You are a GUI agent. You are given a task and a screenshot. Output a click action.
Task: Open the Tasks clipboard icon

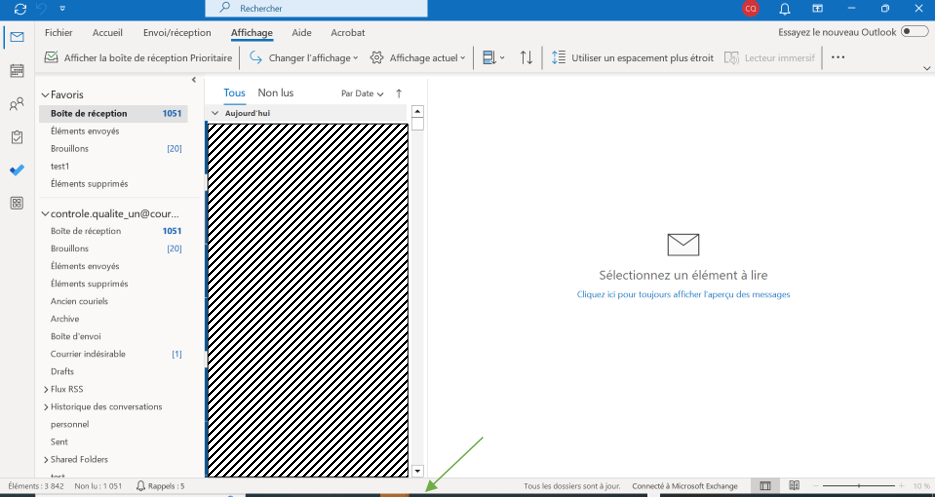point(17,137)
